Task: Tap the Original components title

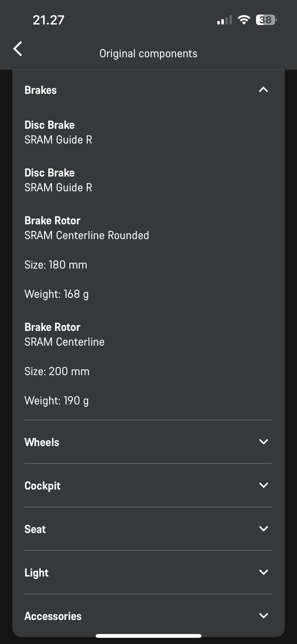Action: [x=148, y=54]
